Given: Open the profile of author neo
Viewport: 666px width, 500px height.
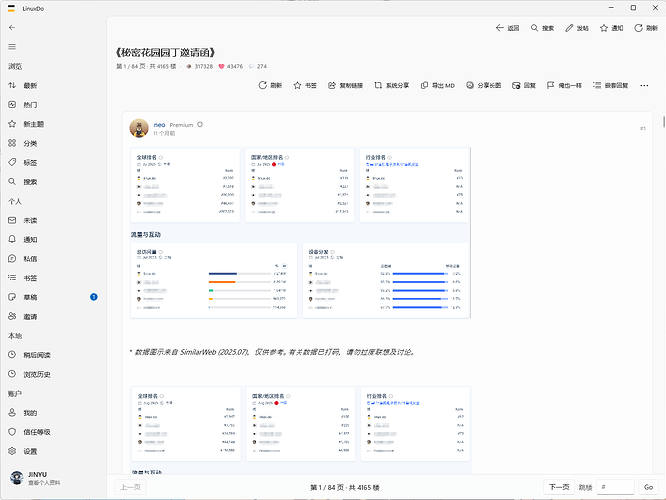Looking at the screenshot, I should (x=159, y=125).
